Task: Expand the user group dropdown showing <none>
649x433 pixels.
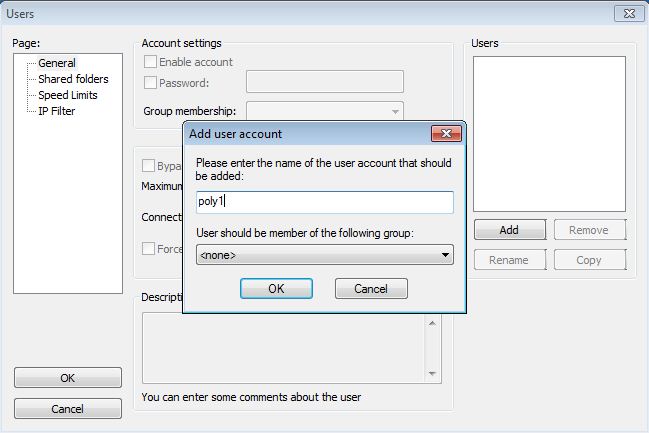Action: click(325, 255)
